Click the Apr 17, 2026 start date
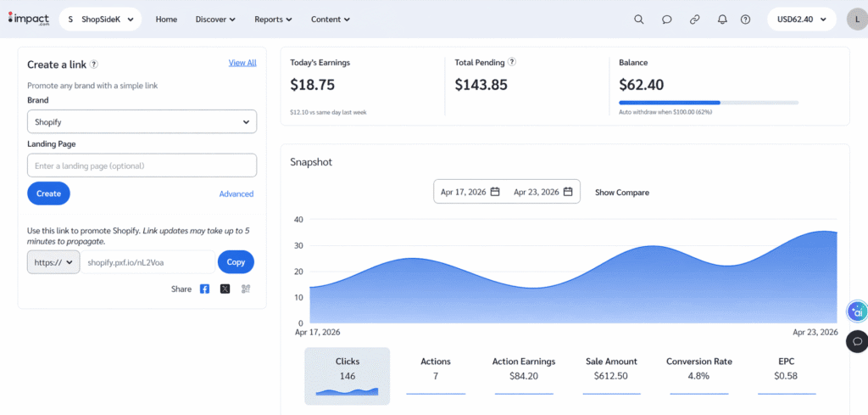868x415 pixels. click(x=464, y=193)
